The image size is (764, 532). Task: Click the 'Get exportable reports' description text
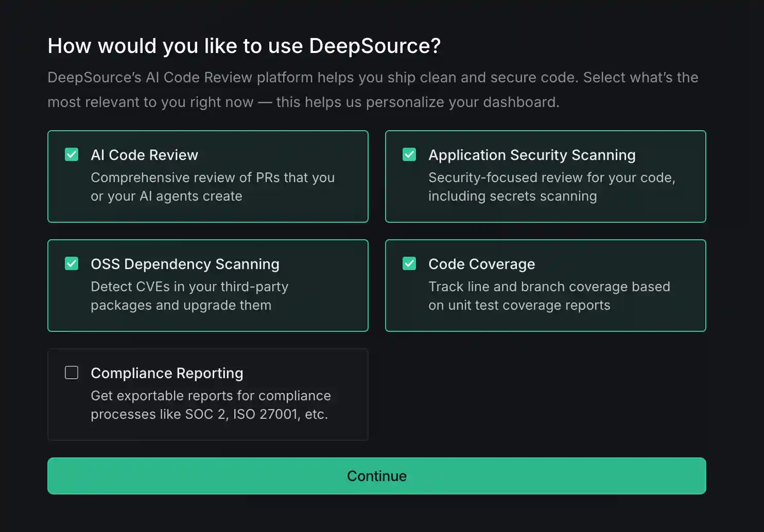pyautogui.click(x=211, y=396)
